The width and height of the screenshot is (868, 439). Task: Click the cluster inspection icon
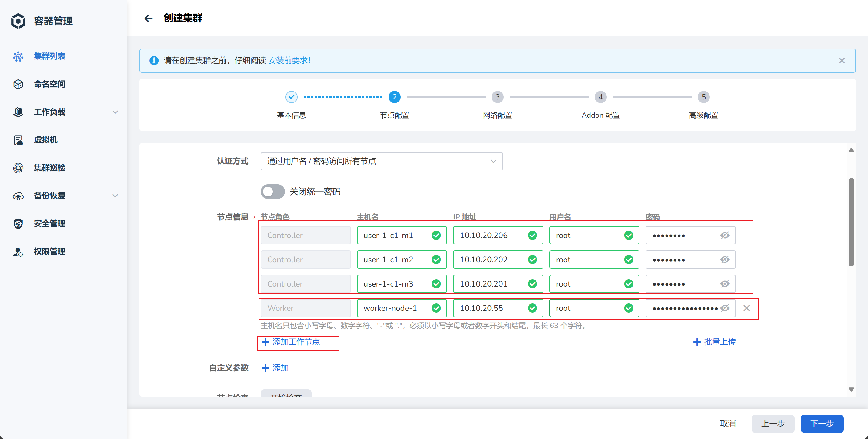(x=18, y=168)
